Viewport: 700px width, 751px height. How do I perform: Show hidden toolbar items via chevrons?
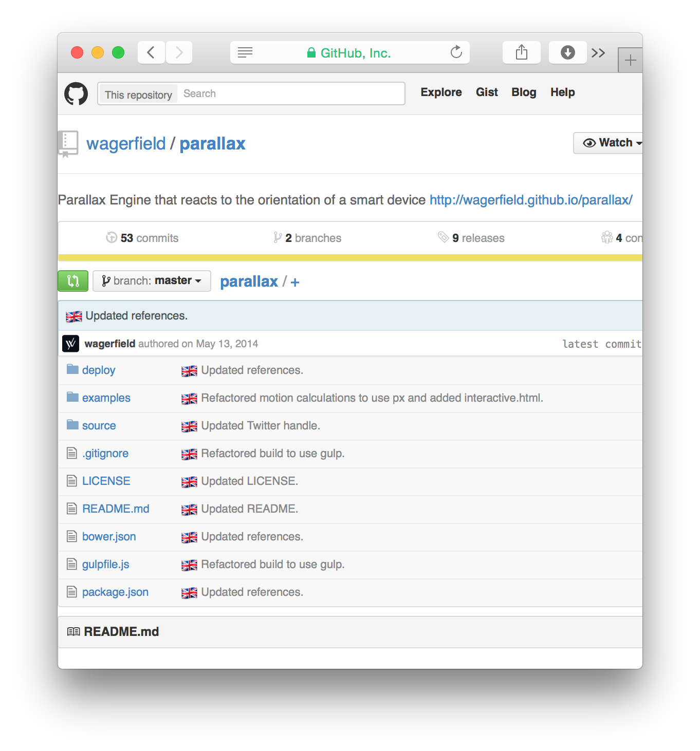click(598, 53)
